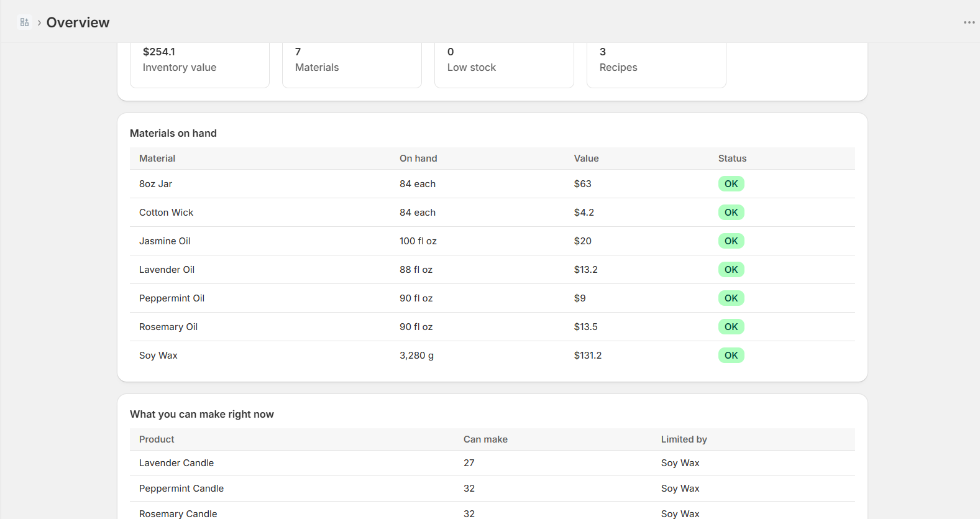Select the 8oz Jar material row
Screen dimensions: 980x519
(x=492, y=184)
